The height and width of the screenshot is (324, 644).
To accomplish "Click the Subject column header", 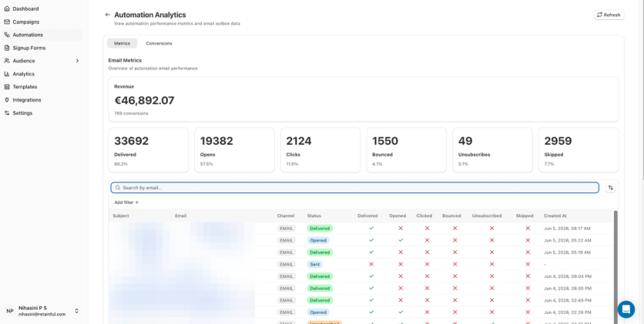I will click(121, 215).
